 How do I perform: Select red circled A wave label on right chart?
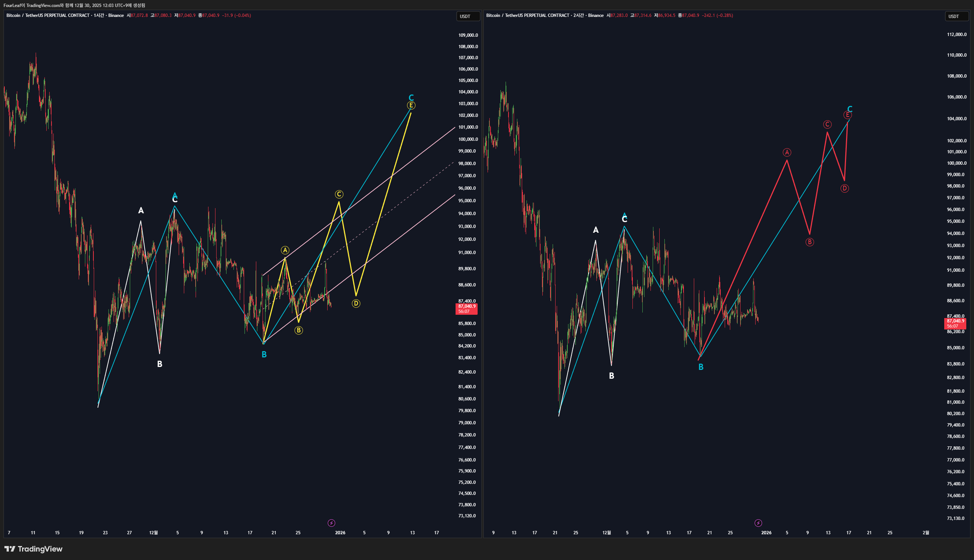[787, 152]
